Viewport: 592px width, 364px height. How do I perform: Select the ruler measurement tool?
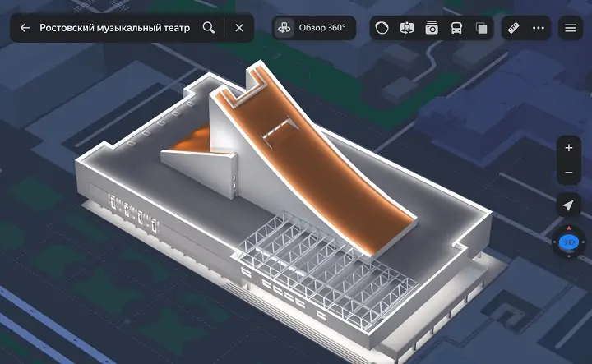(515, 28)
